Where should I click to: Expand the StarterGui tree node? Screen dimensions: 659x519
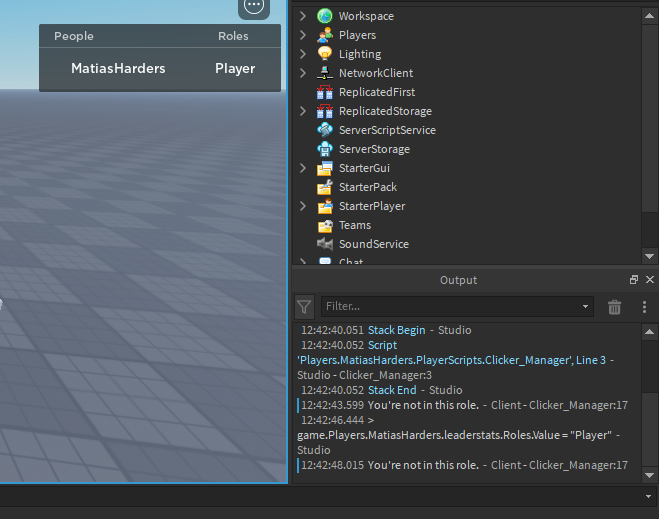(x=303, y=168)
